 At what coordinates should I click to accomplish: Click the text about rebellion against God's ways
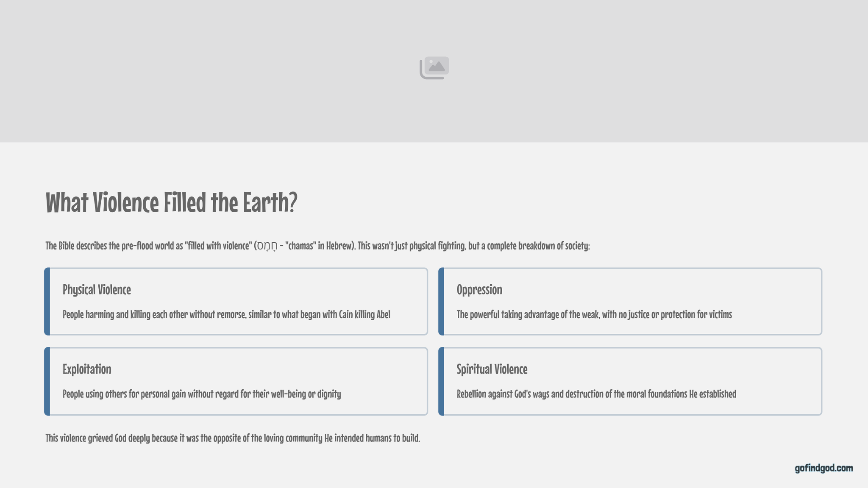596,394
